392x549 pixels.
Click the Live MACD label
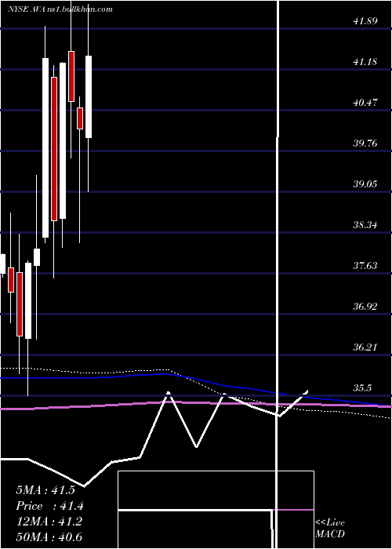(x=330, y=528)
